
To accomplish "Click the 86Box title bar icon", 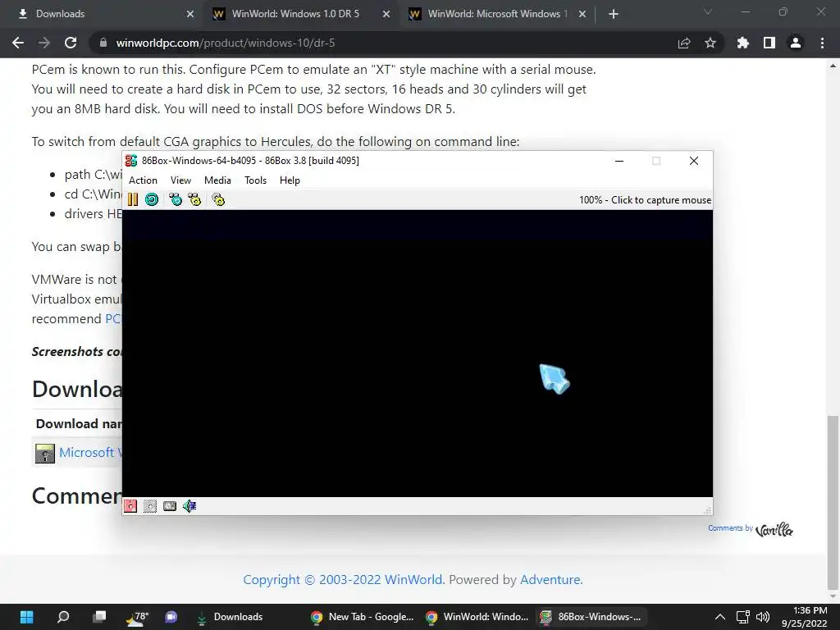I will coord(131,161).
